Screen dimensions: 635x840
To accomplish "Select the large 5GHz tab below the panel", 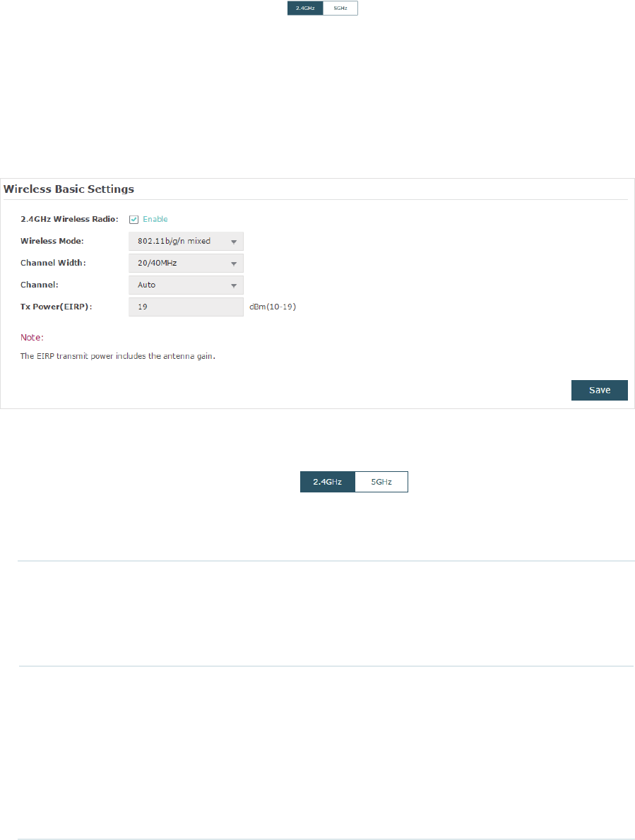I will pyautogui.click(x=381, y=482).
